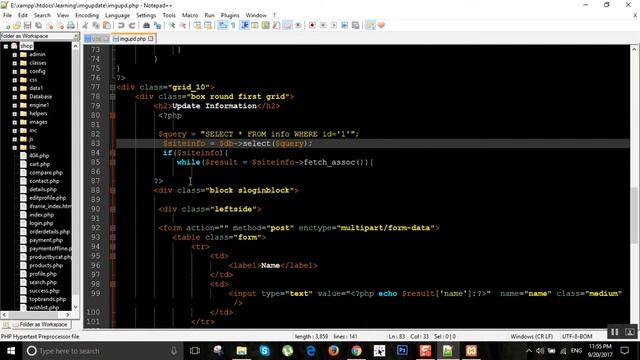Viewport: 640px width, 360px height.
Task: Click the Stop Recording macro icon
Action: pyautogui.click(x=323, y=26)
